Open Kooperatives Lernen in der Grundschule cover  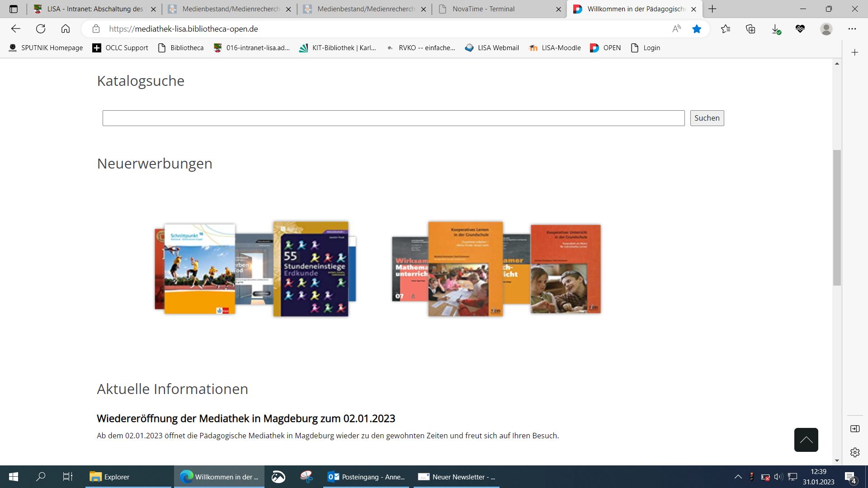coord(465,269)
